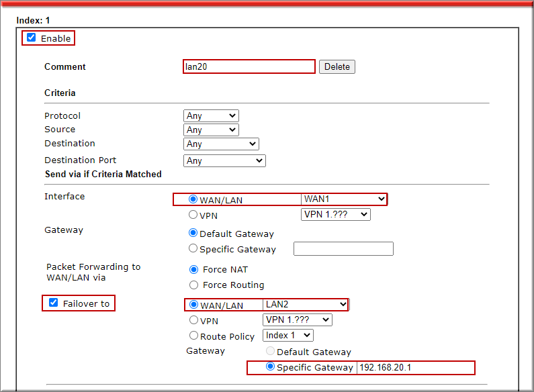Open the Protocol dropdown
Screen dimensions: 534x392
pyautogui.click(x=210, y=116)
